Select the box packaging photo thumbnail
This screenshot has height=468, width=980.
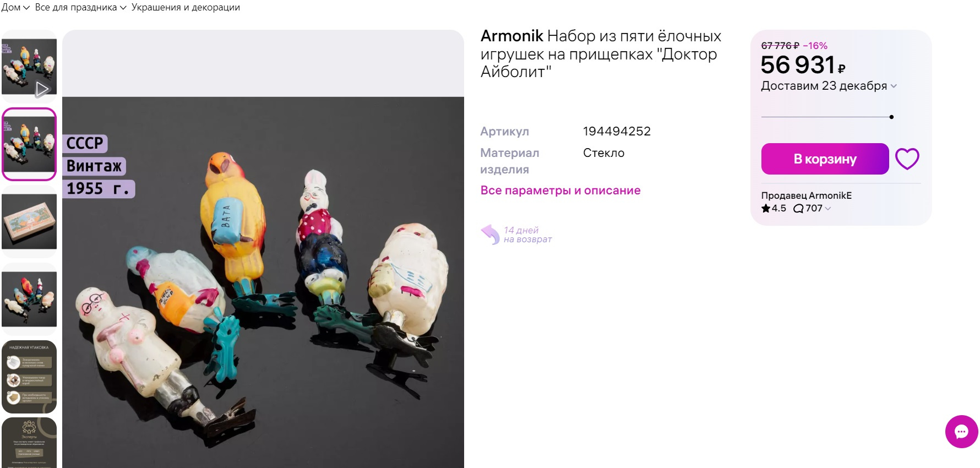pos(29,222)
